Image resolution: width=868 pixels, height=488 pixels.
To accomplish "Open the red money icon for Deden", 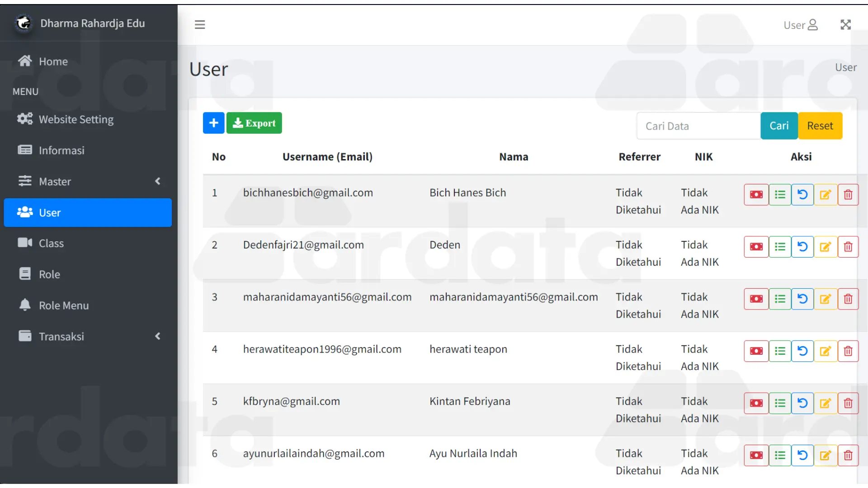I will click(756, 247).
